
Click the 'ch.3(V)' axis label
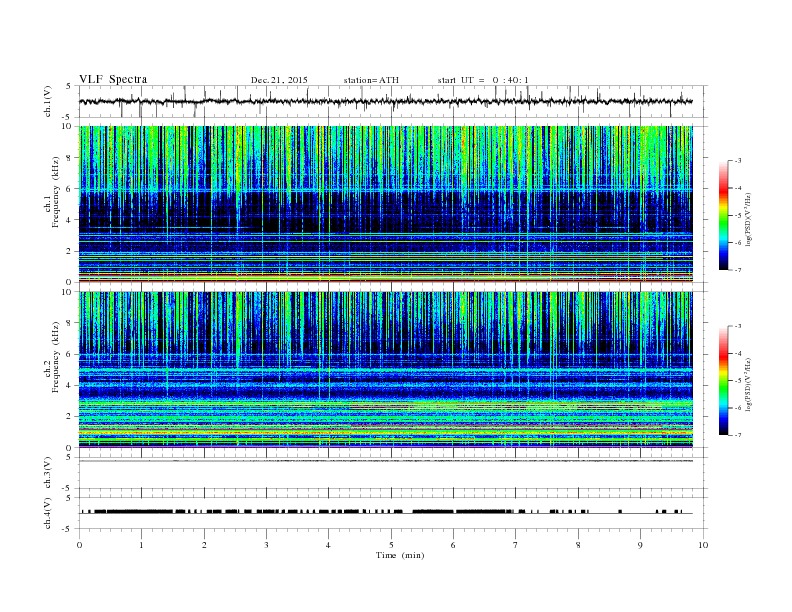48,473
